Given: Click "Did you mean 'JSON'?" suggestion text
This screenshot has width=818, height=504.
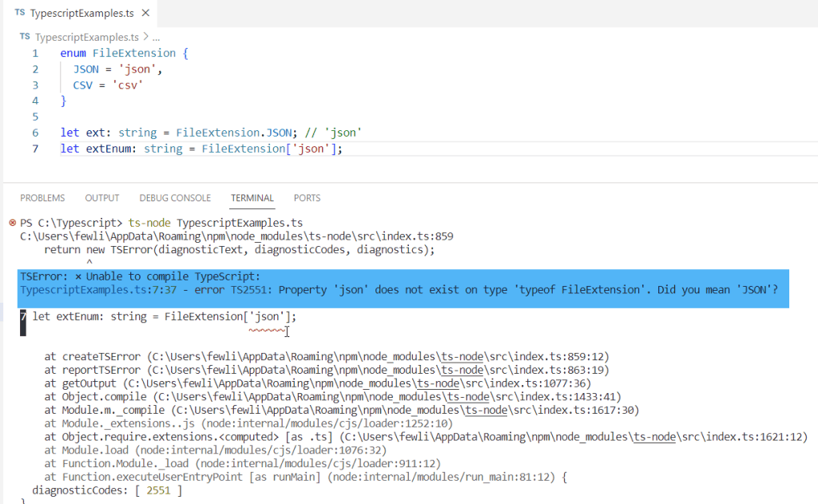Looking at the screenshot, I should pyautogui.click(x=717, y=290).
